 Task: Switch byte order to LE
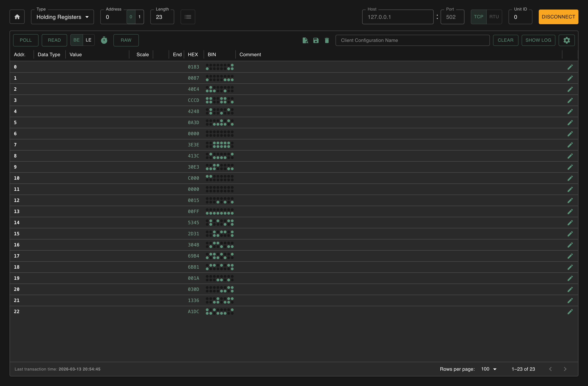click(88, 40)
